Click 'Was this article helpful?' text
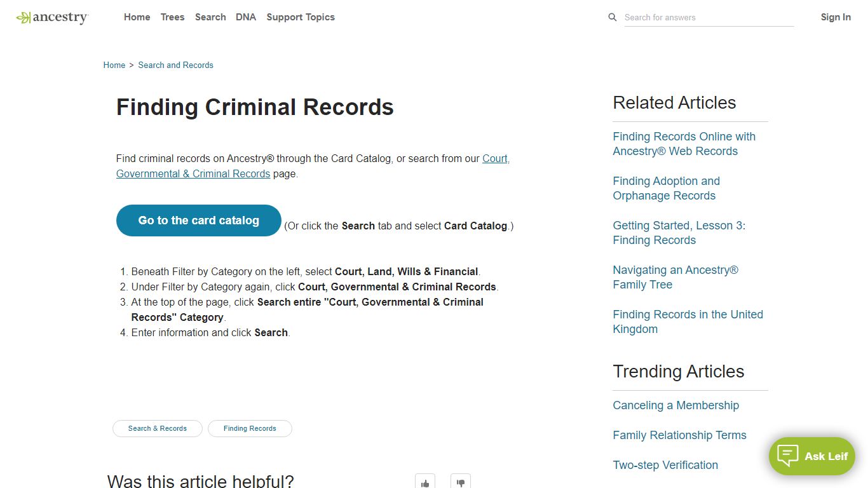This screenshot has width=868, height=488. (x=200, y=481)
